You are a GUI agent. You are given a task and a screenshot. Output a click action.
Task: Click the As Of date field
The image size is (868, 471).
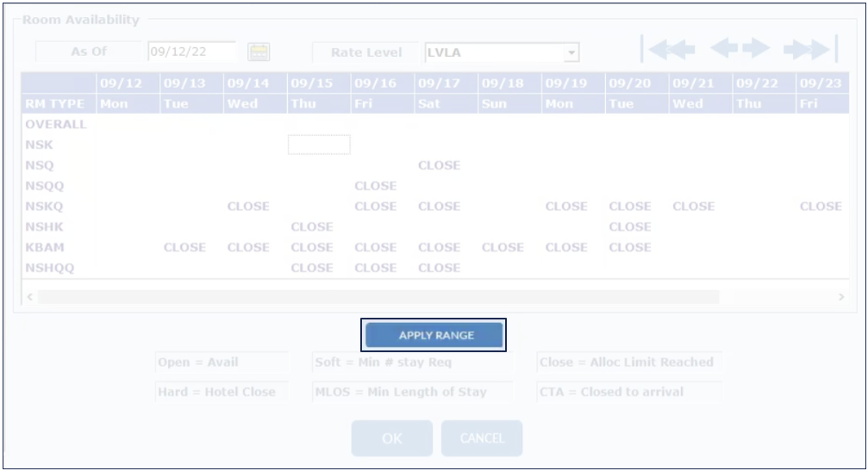click(x=191, y=52)
